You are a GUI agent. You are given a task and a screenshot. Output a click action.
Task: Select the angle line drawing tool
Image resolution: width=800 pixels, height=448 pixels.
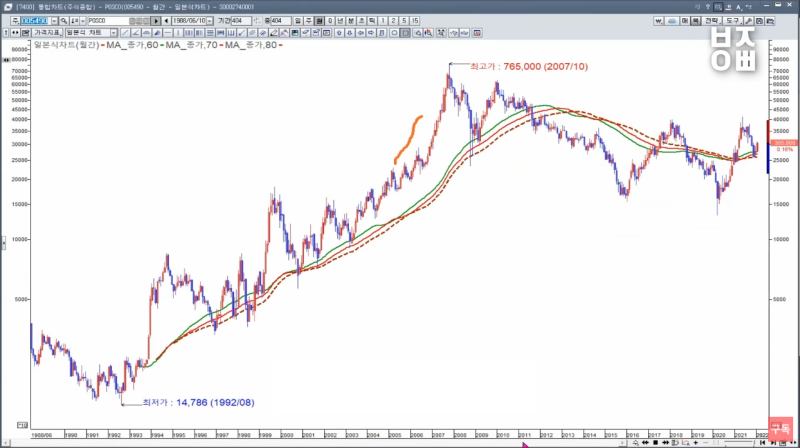pyautogui.click(x=135, y=33)
